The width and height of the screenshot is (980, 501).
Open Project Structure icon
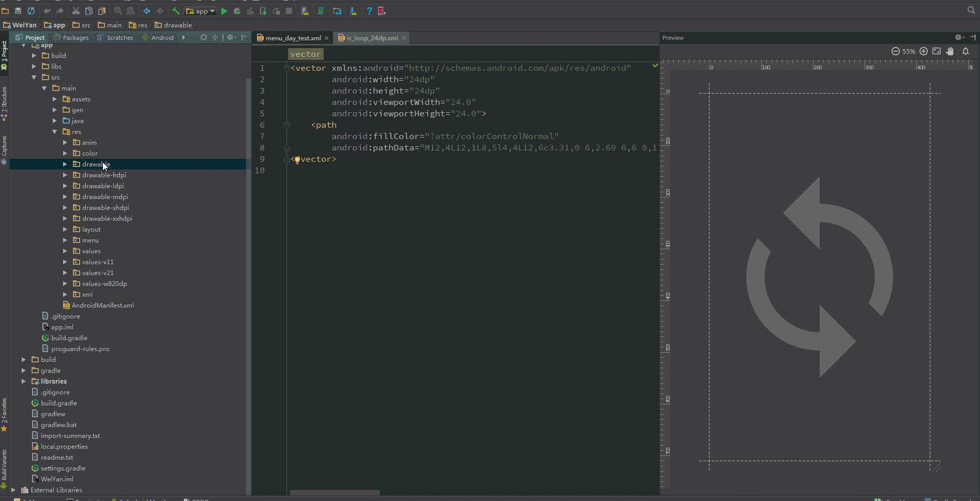(x=337, y=11)
